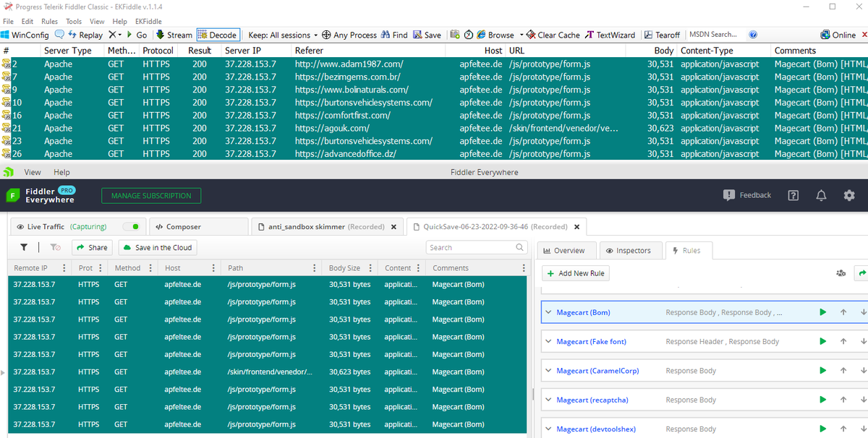Move the Magecart (CaramelCorp) rule down

[x=864, y=371]
